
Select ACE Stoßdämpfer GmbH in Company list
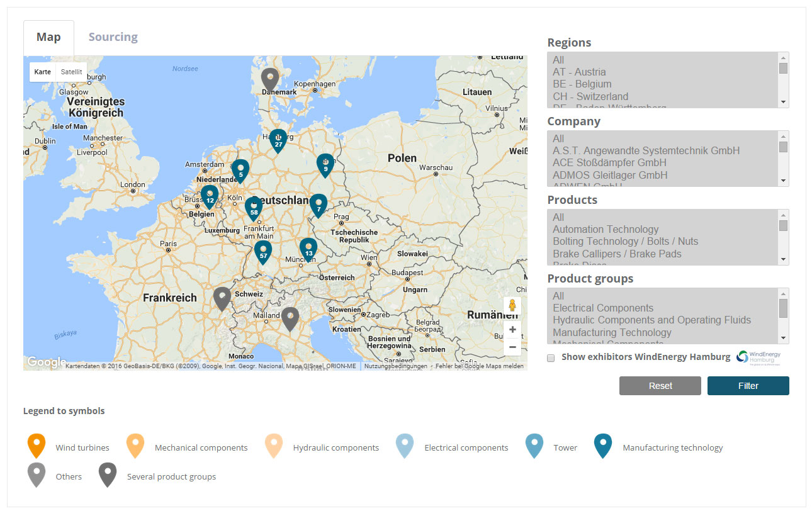coord(663,163)
